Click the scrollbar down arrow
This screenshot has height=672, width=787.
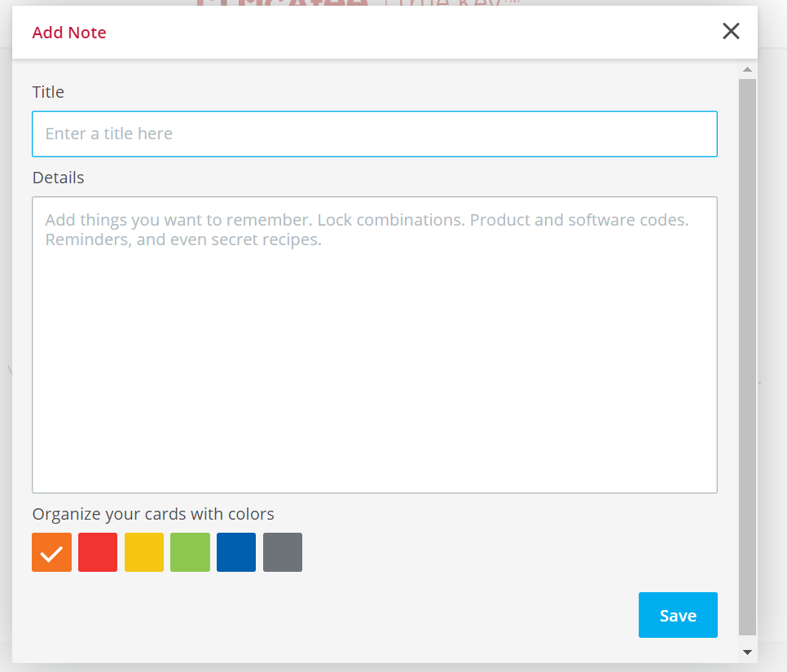(x=747, y=652)
